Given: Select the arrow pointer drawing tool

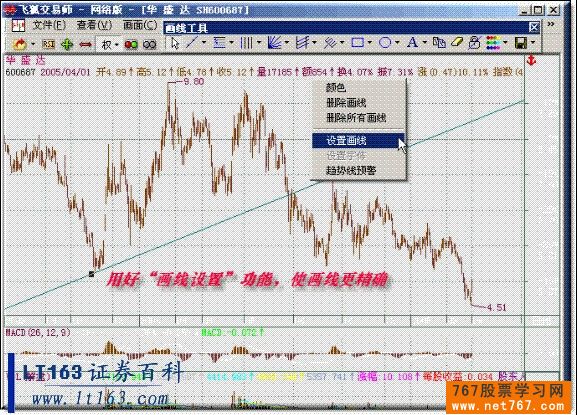Looking at the screenshot, I should [x=176, y=43].
